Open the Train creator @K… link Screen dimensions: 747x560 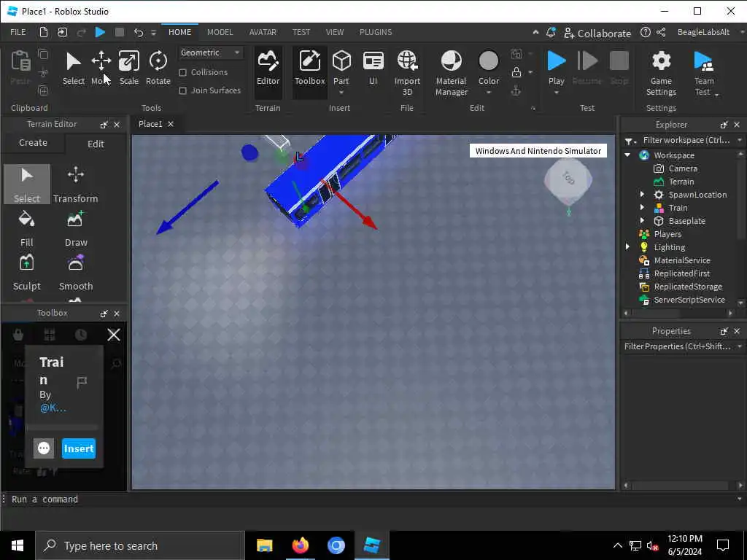tap(53, 408)
